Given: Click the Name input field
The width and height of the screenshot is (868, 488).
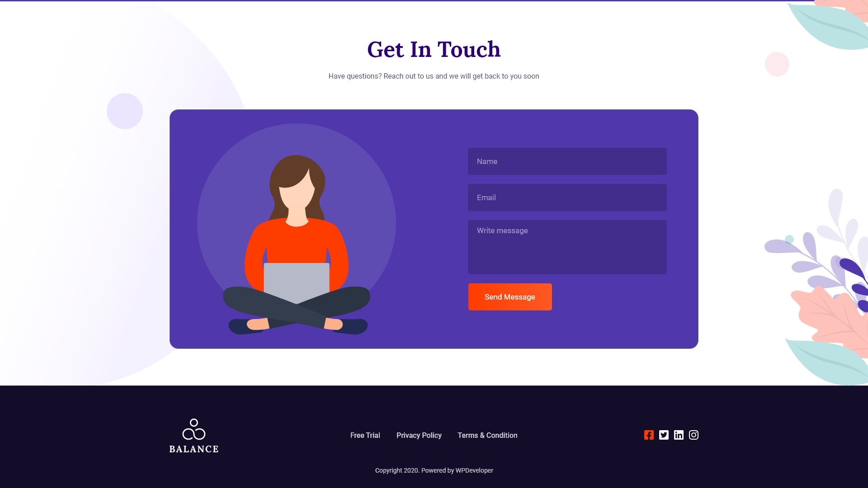Looking at the screenshot, I should pyautogui.click(x=567, y=161).
